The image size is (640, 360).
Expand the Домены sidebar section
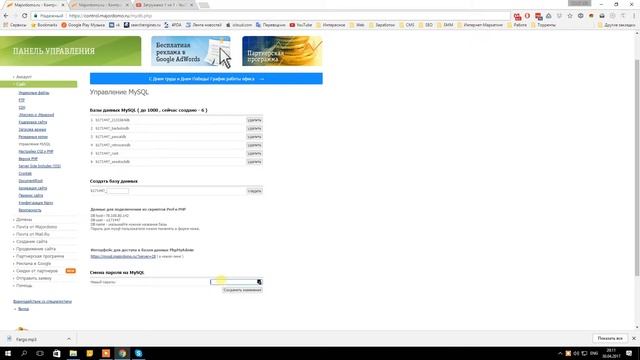(x=24, y=220)
